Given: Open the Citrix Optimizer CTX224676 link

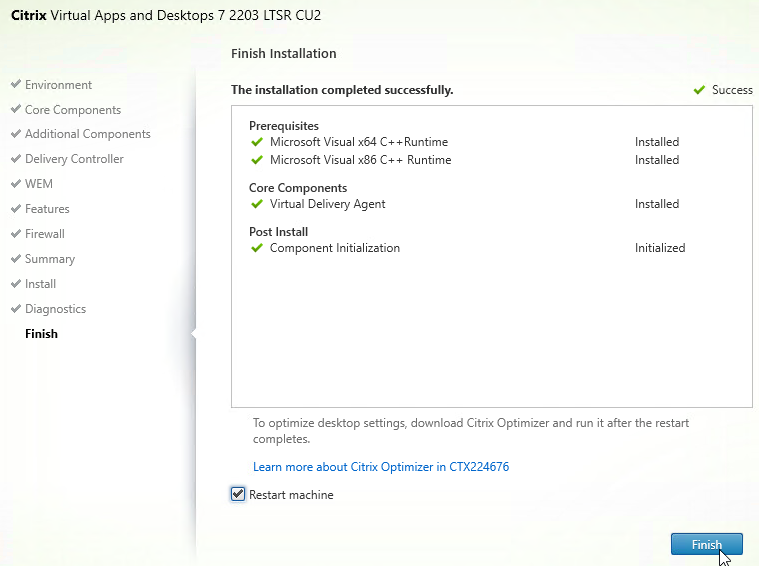Looking at the screenshot, I should 381,467.
